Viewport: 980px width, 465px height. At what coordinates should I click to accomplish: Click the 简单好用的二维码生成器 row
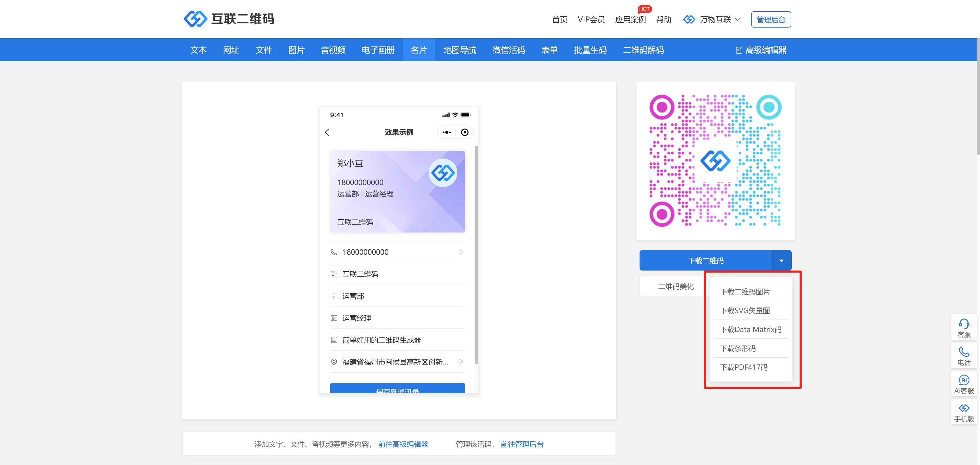click(x=398, y=340)
